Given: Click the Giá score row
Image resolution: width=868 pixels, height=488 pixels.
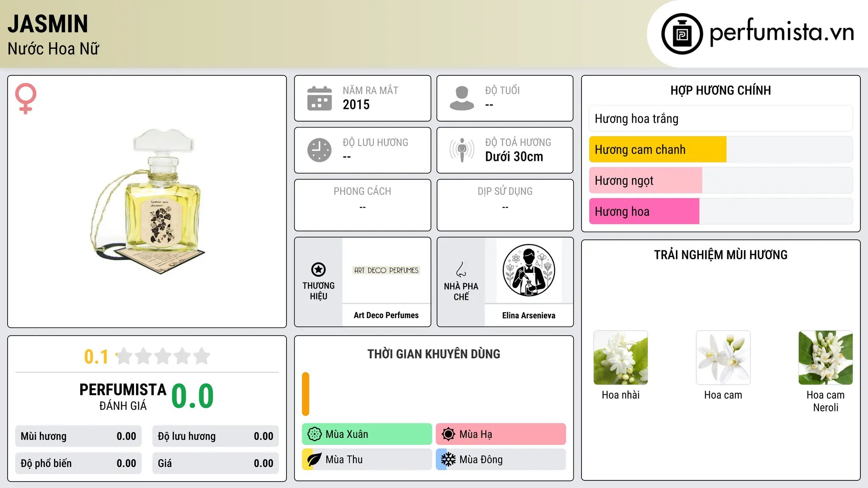Looking at the screenshot, I should click(216, 463).
